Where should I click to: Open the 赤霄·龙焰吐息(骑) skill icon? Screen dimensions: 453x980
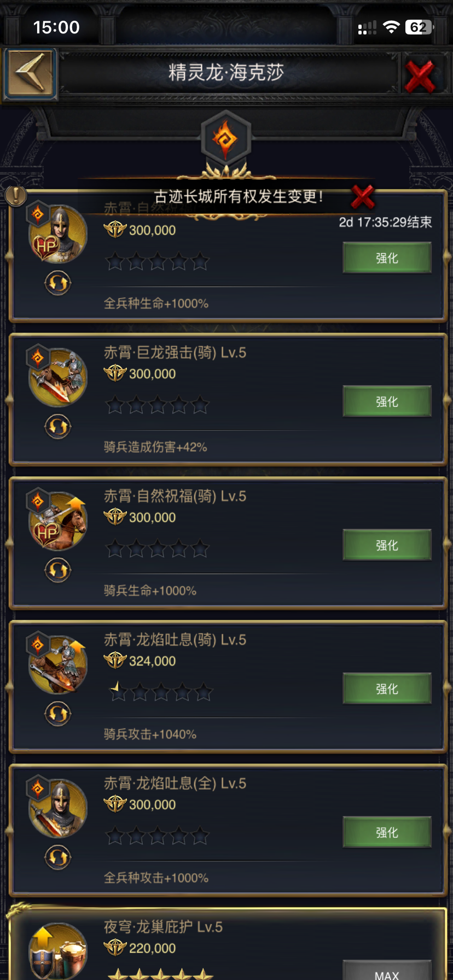tap(57, 664)
